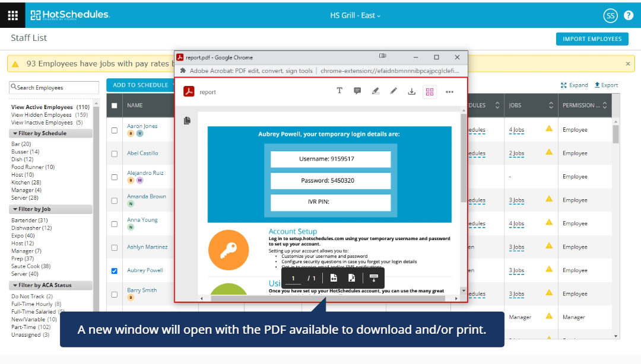Open Aaron Jones employee link

click(142, 126)
